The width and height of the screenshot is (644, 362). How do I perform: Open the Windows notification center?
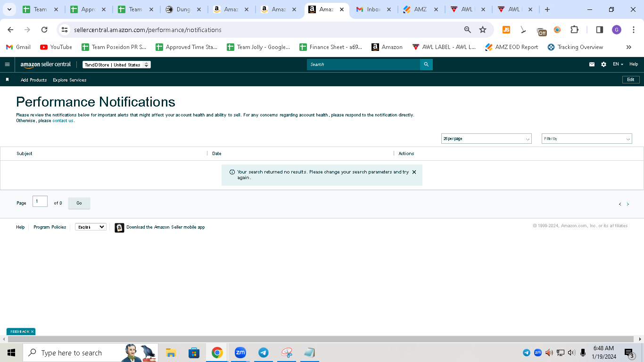629,353
